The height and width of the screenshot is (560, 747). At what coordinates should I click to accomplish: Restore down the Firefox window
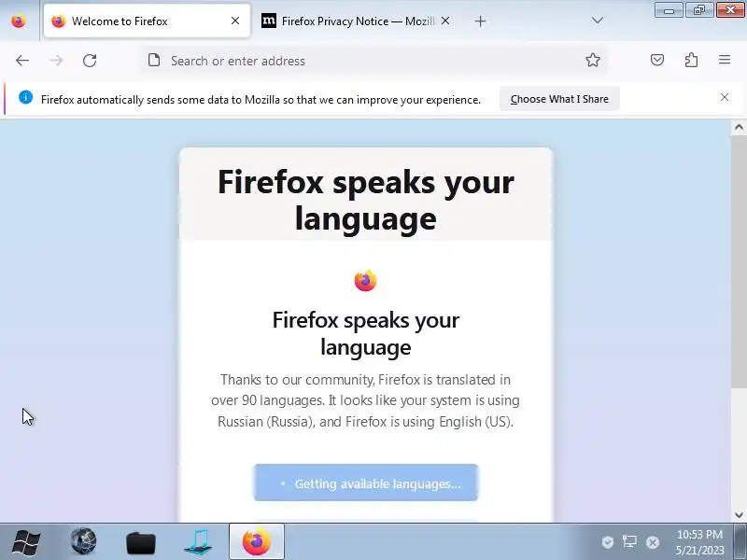click(x=699, y=10)
